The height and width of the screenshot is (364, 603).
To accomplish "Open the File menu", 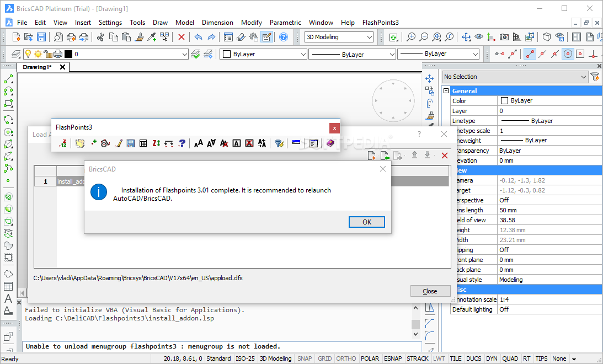I will coord(22,22).
